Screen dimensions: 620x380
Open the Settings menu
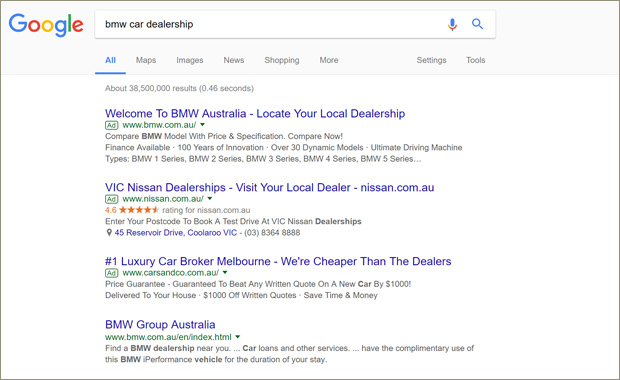click(x=431, y=60)
